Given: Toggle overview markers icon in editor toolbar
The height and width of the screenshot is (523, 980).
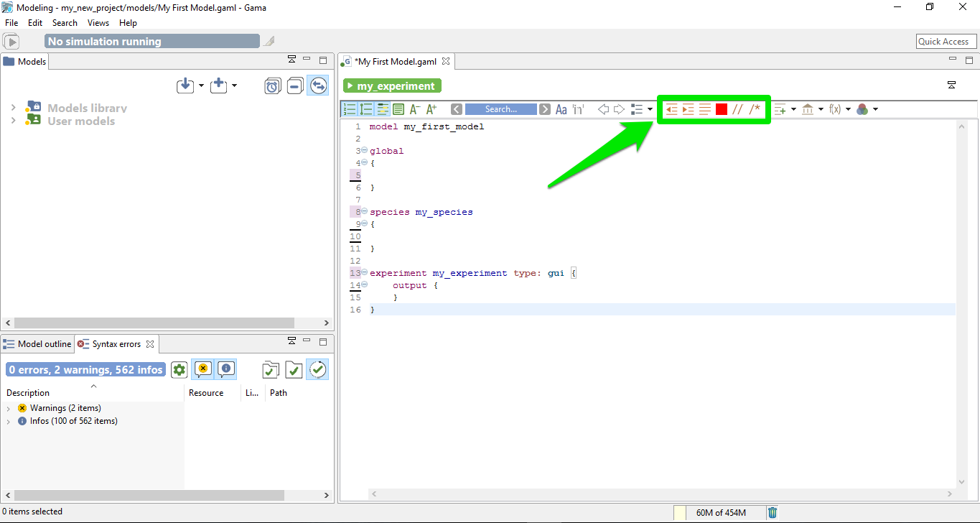Looking at the screenshot, I should coord(398,109).
